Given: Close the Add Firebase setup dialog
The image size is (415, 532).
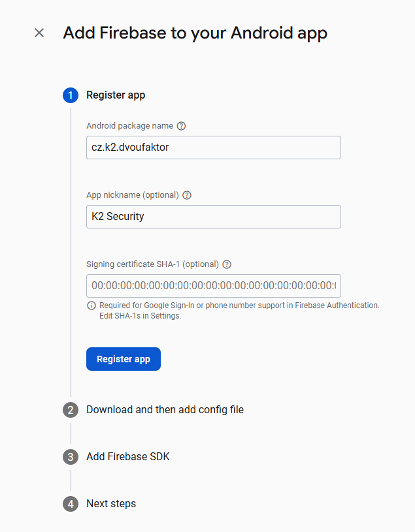Looking at the screenshot, I should [39, 33].
